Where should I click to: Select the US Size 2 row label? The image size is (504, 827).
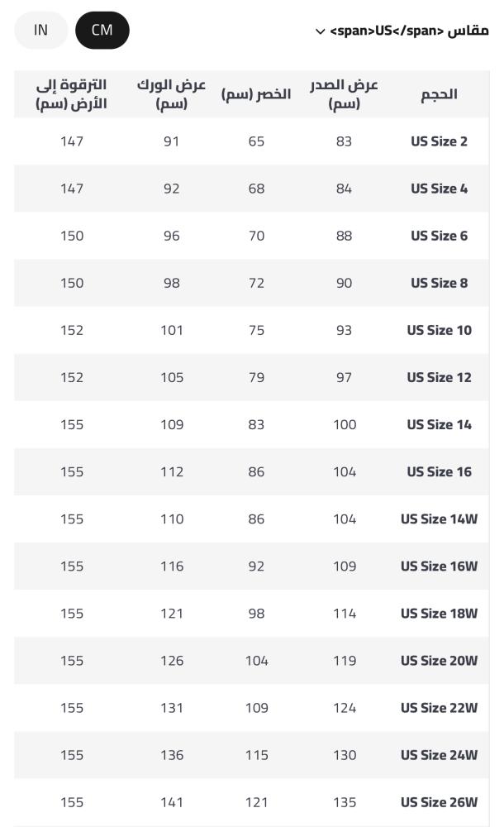point(439,141)
